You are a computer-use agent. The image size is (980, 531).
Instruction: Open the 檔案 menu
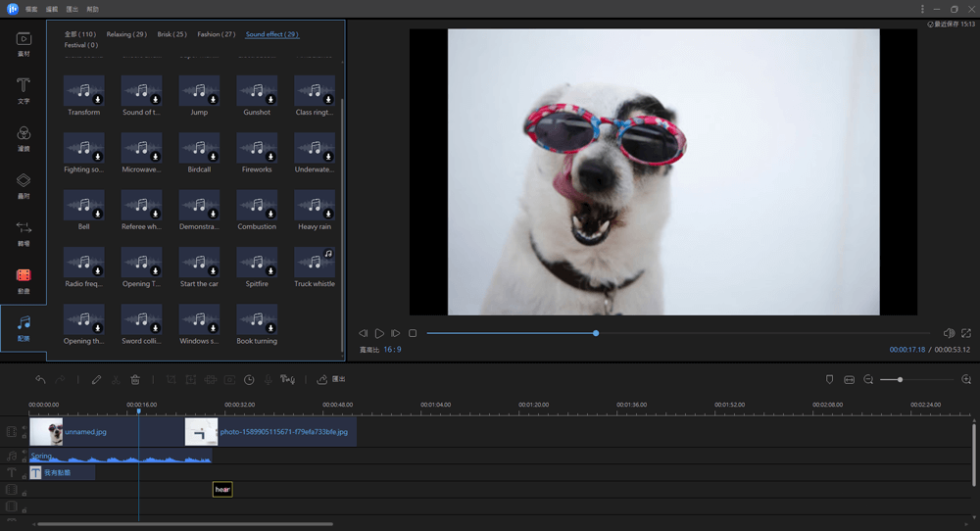click(31, 10)
